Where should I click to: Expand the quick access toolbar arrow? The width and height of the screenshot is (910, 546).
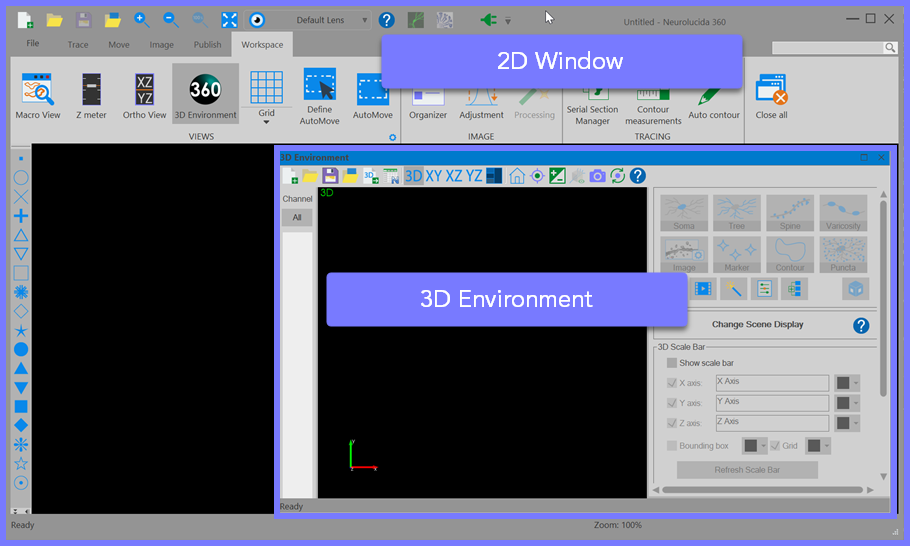click(x=508, y=21)
